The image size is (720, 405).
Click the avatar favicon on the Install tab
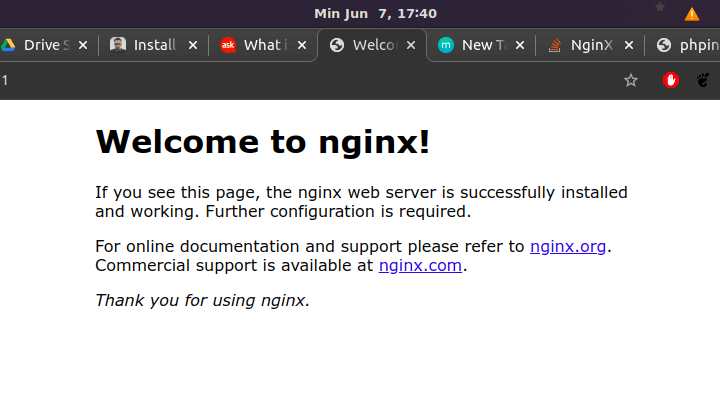[x=118, y=45]
